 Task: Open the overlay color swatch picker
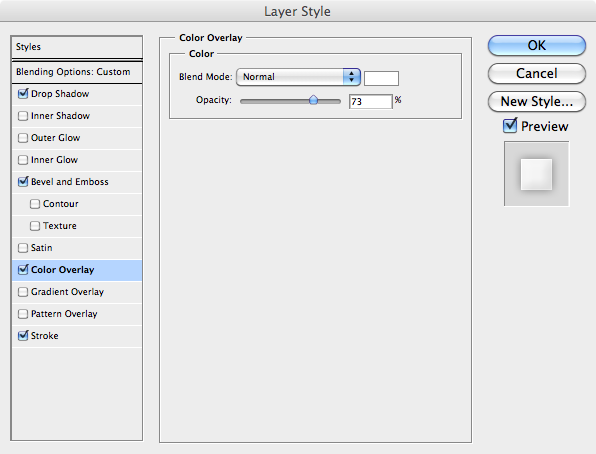(x=381, y=78)
